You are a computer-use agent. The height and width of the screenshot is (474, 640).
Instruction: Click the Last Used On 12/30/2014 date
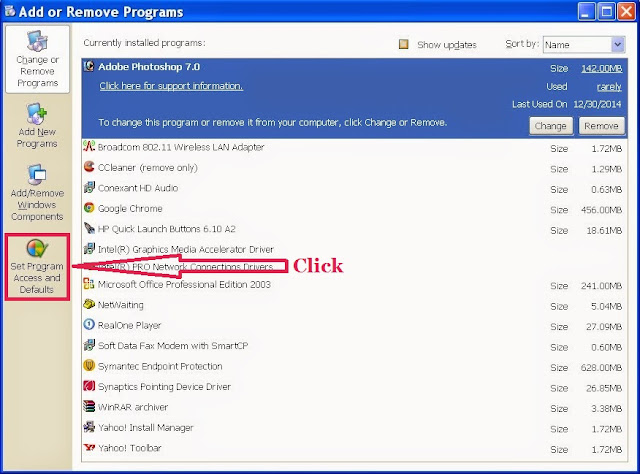coord(597,104)
